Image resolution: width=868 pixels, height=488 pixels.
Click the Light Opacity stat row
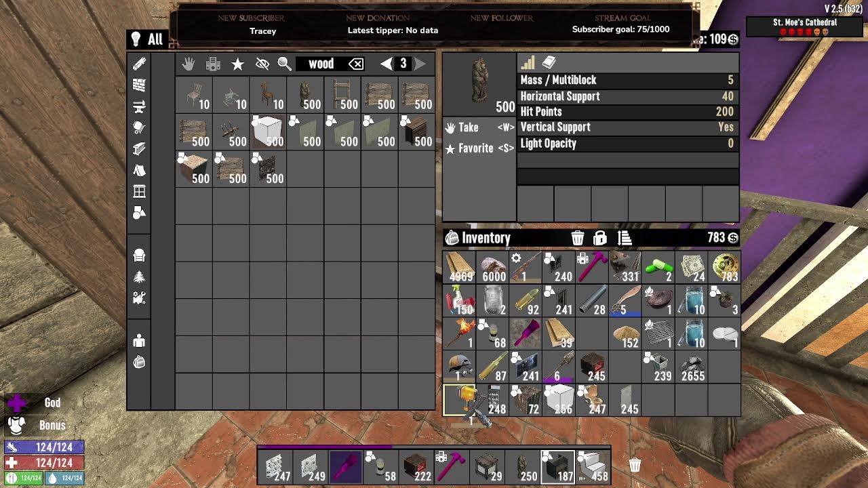pyautogui.click(x=628, y=144)
